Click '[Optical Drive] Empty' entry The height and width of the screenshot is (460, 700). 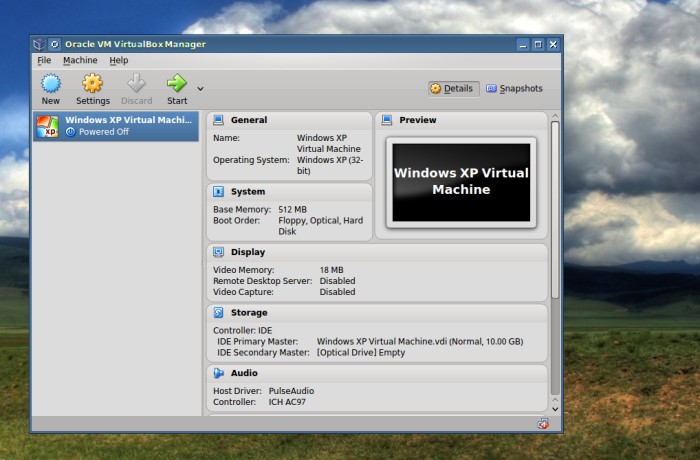pos(361,352)
